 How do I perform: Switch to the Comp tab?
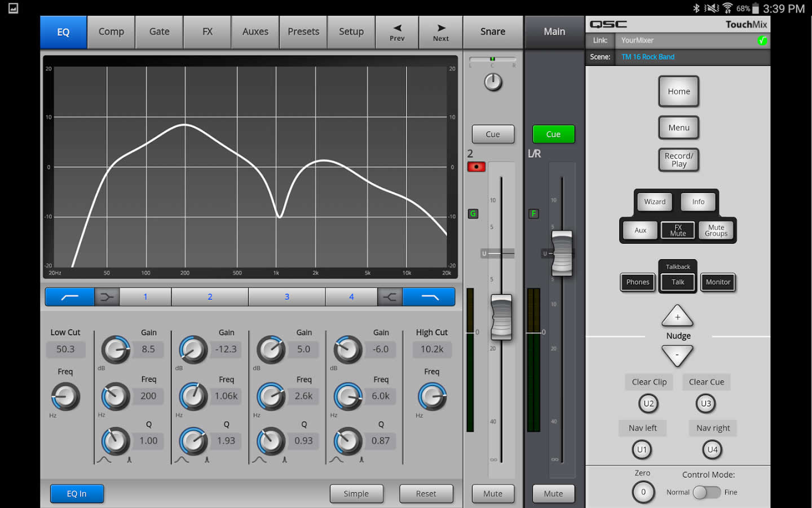[x=111, y=32]
